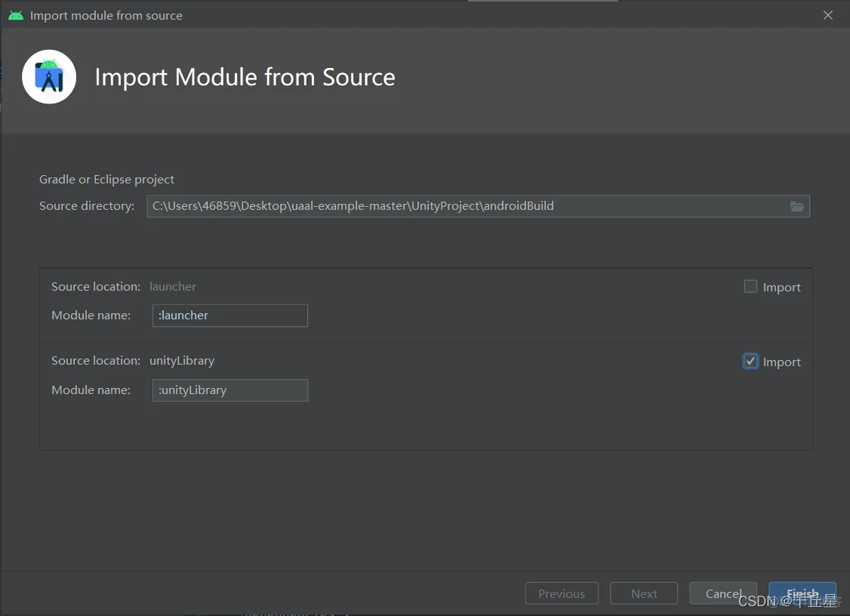Click the 'Source location: launcher' text
Image resolution: width=850 pixels, height=616 pixels.
(124, 286)
